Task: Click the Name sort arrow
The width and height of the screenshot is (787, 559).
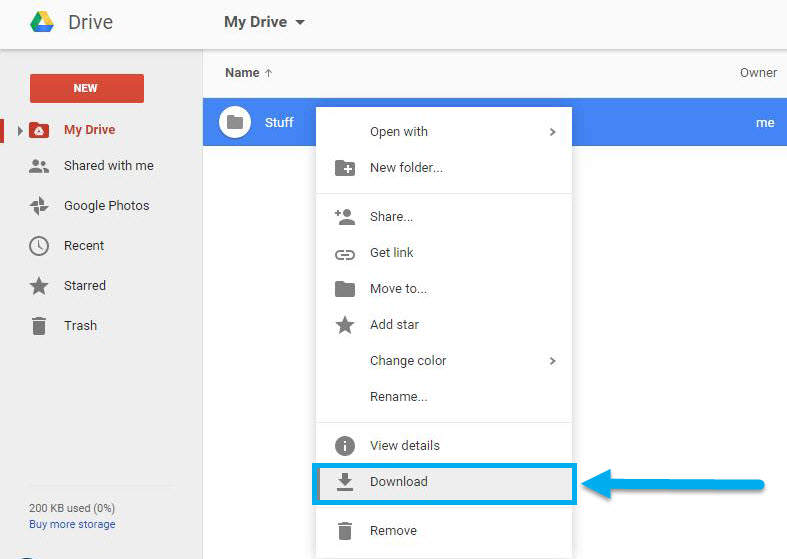Action: click(x=269, y=73)
